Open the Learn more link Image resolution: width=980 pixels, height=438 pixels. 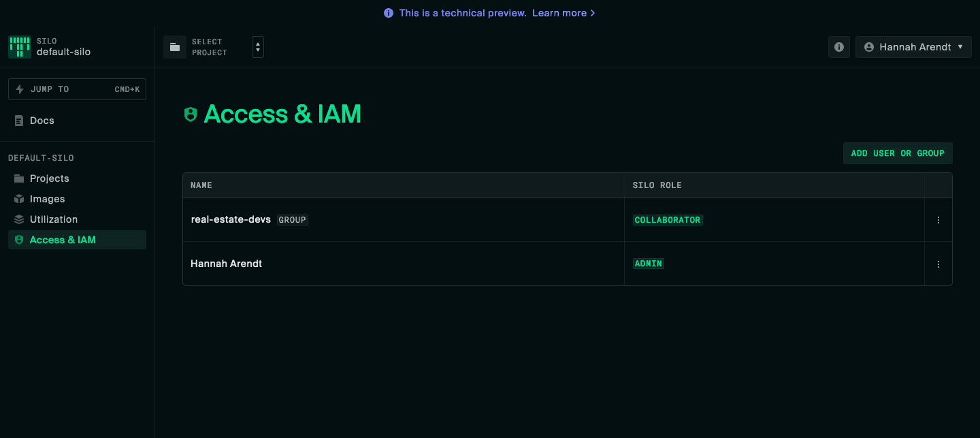click(x=559, y=12)
